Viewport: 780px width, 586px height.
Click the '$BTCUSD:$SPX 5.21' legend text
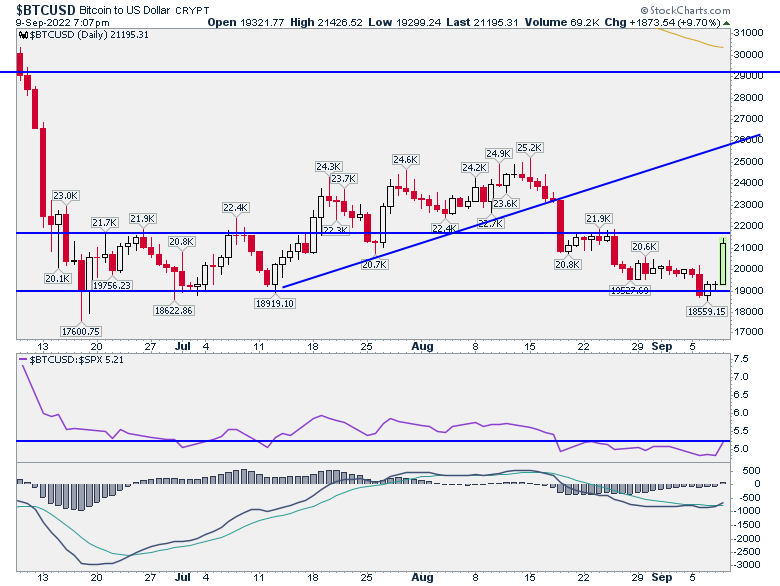[76, 359]
